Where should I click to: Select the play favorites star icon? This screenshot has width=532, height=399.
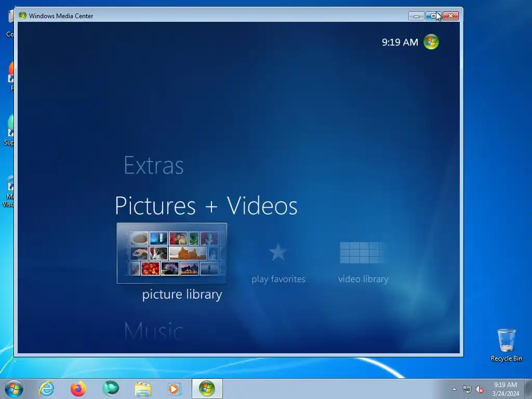[x=278, y=252]
